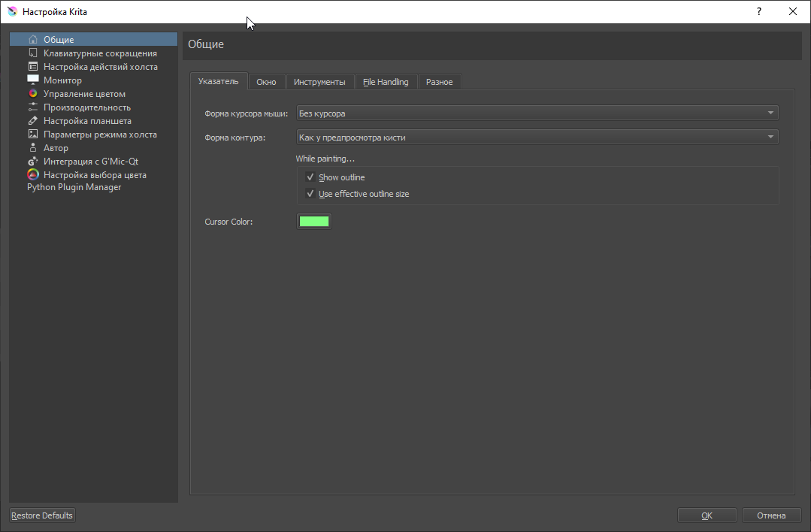Select Python Plugin Manager in sidebar

coord(74,187)
